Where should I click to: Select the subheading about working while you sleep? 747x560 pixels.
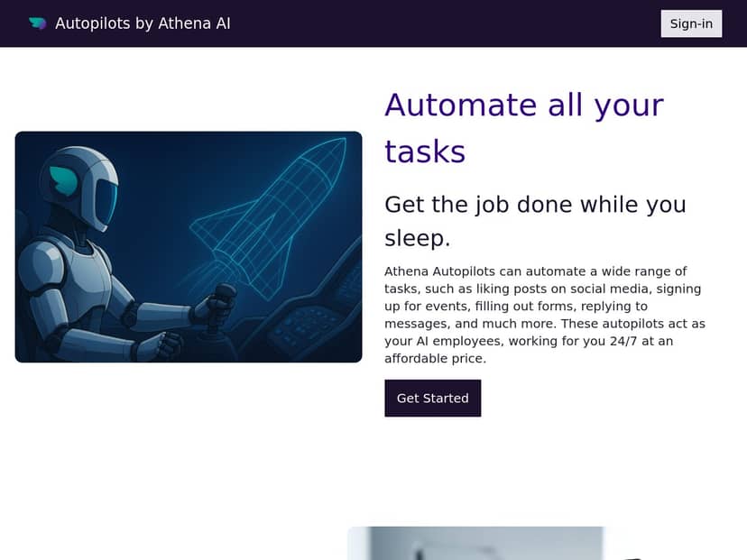(x=536, y=221)
